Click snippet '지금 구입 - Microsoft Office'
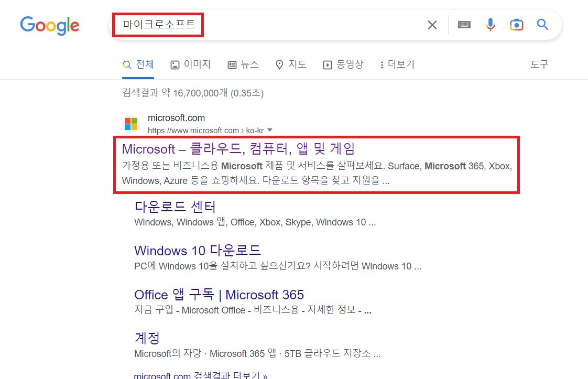 tap(253, 310)
